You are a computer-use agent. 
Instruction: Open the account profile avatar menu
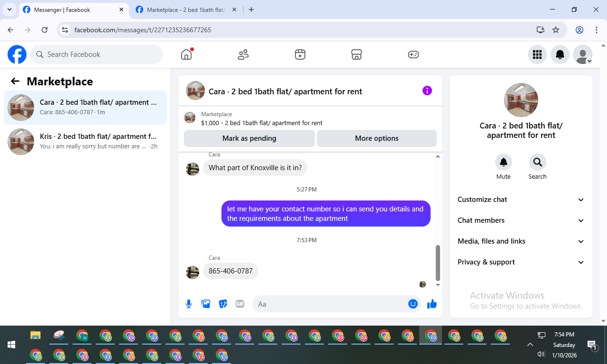583,55
